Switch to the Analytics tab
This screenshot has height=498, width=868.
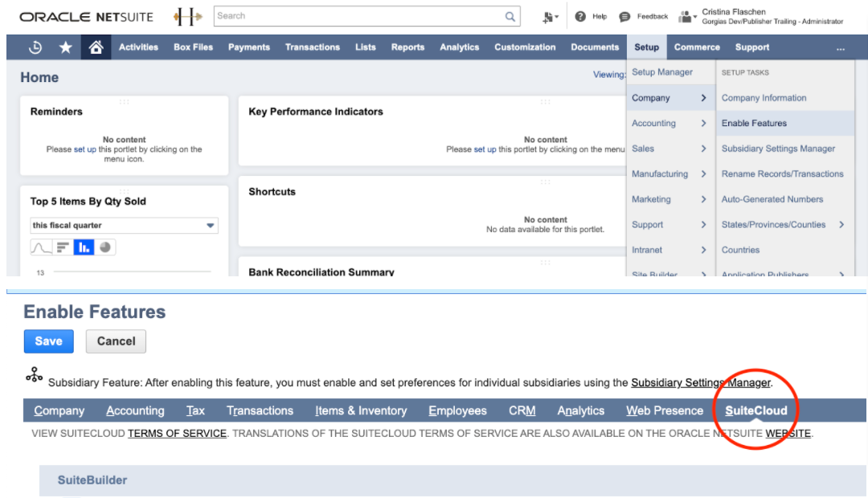pyautogui.click(x=581, y=410)
